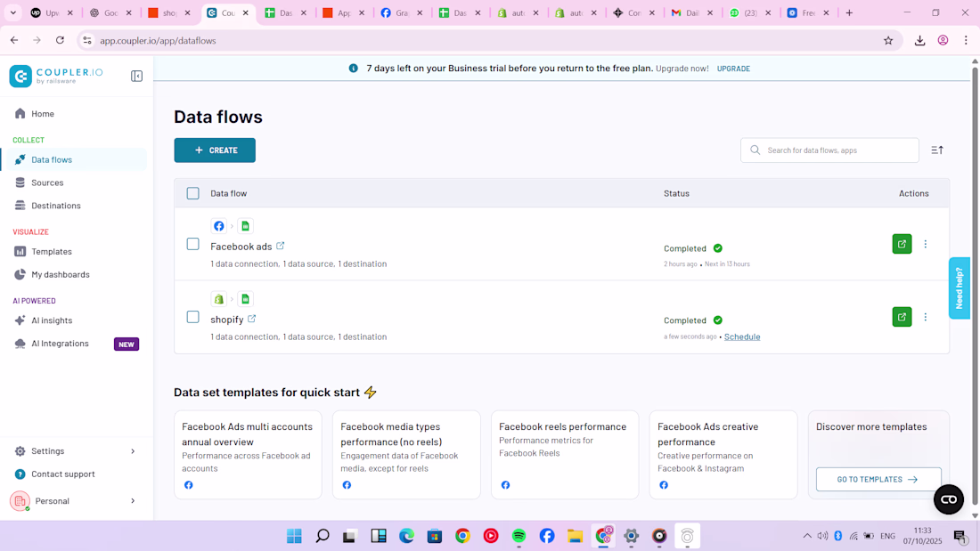This screenshot has height=551, width=980.
Task: Create a new data flow
Action: click(x=215, y=150)
